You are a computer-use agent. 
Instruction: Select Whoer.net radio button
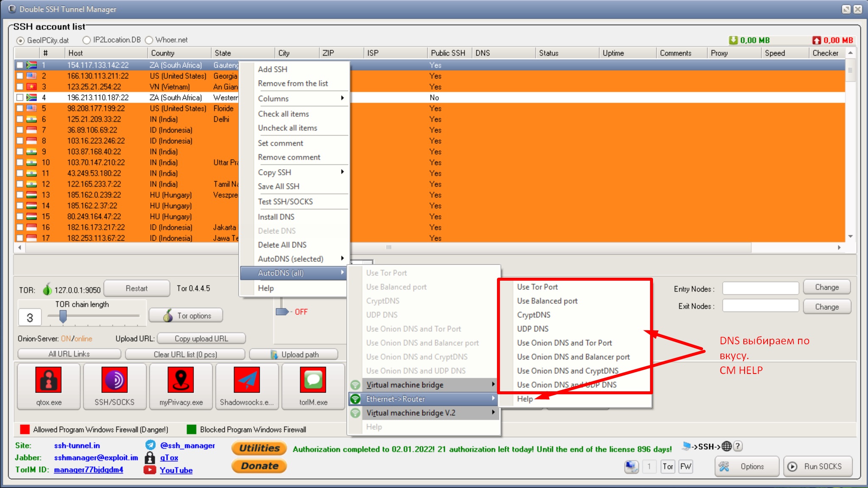pyautogui.click(x=148, y=40)
